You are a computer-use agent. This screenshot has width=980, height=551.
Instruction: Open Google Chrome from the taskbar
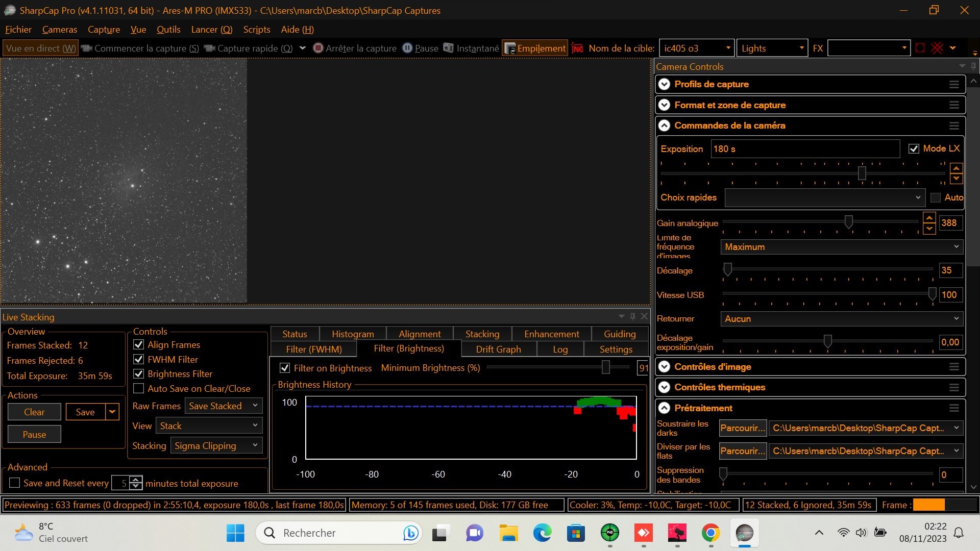[x=710, y=533]
